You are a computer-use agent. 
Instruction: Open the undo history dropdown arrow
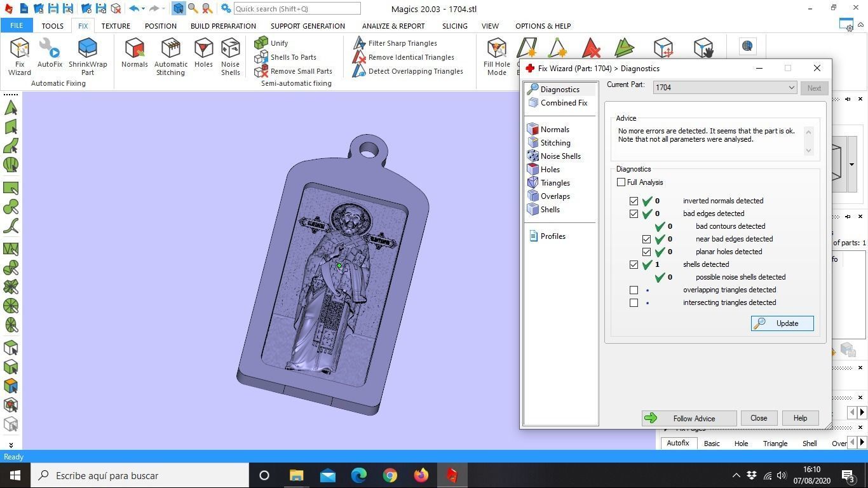click(x=144, y=9)
